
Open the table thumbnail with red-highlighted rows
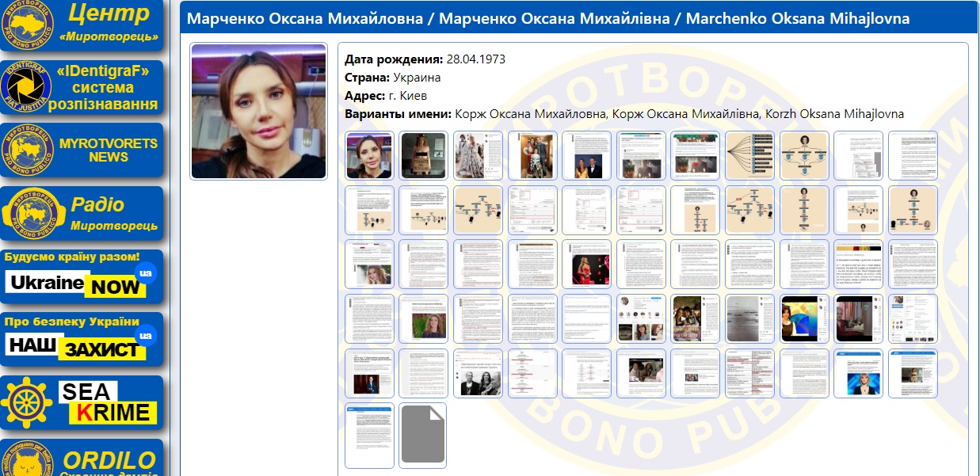749,373
